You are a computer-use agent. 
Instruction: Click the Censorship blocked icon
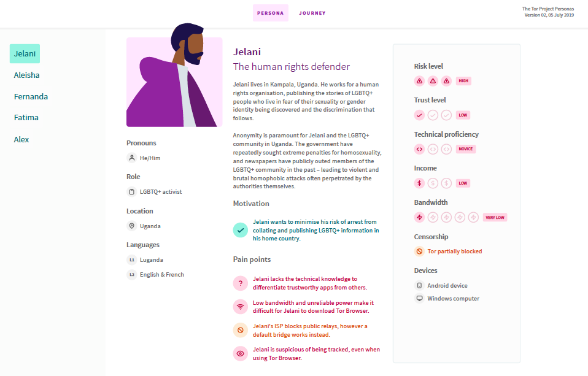click(x=419, y=251)
